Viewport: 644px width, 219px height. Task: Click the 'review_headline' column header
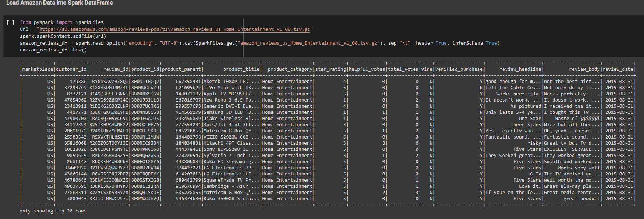[x=520, y=69]
